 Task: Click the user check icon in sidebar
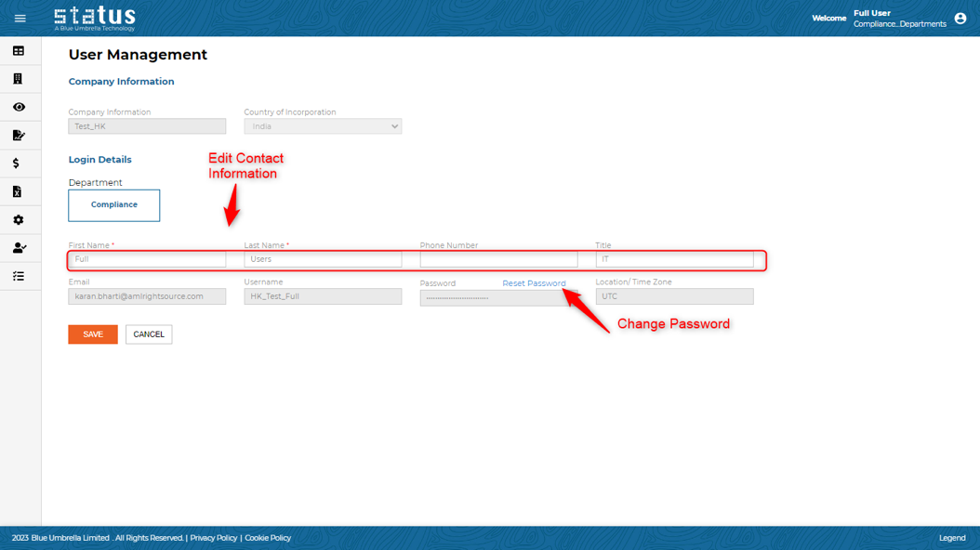pos(19,248)
